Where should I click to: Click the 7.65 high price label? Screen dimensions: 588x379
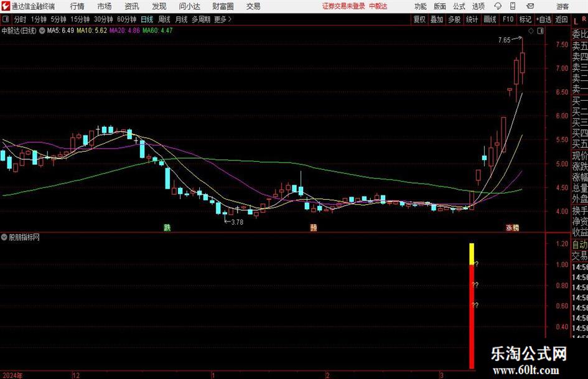pyautogui.click(x=505, y=40)
